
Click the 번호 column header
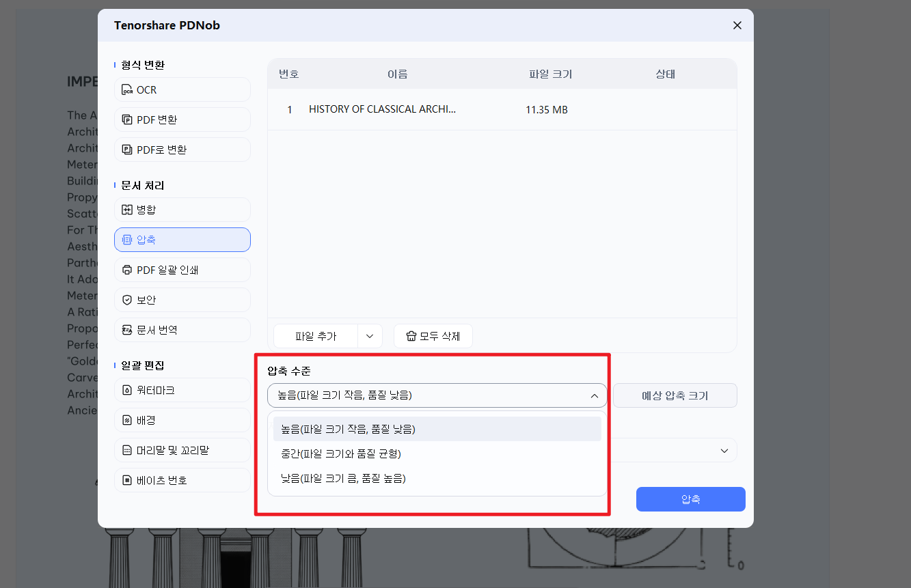point(289,74)
